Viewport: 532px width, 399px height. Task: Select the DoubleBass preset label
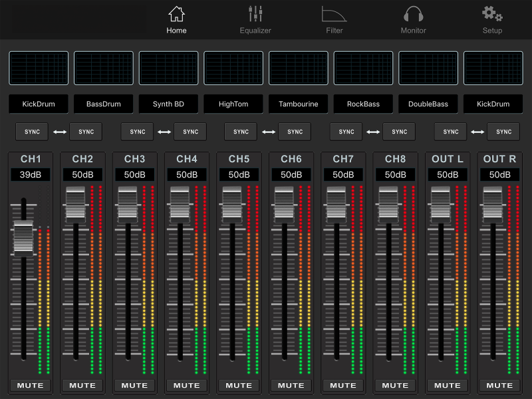point(428,104)
